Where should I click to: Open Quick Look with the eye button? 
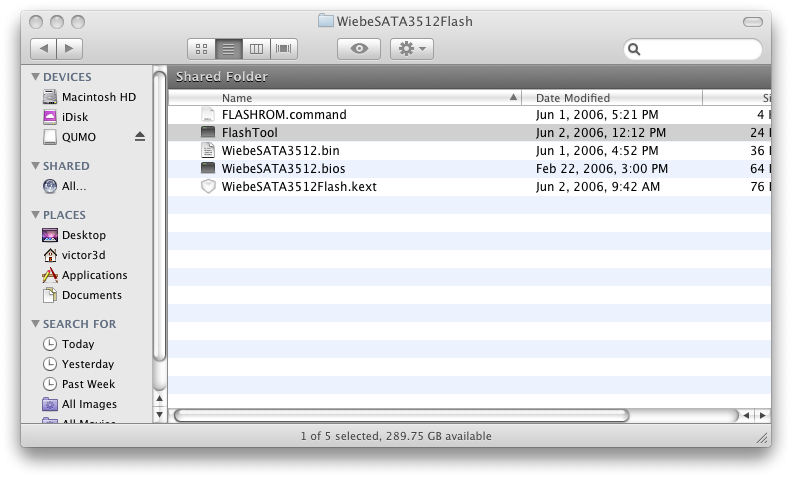pos(359,49)
